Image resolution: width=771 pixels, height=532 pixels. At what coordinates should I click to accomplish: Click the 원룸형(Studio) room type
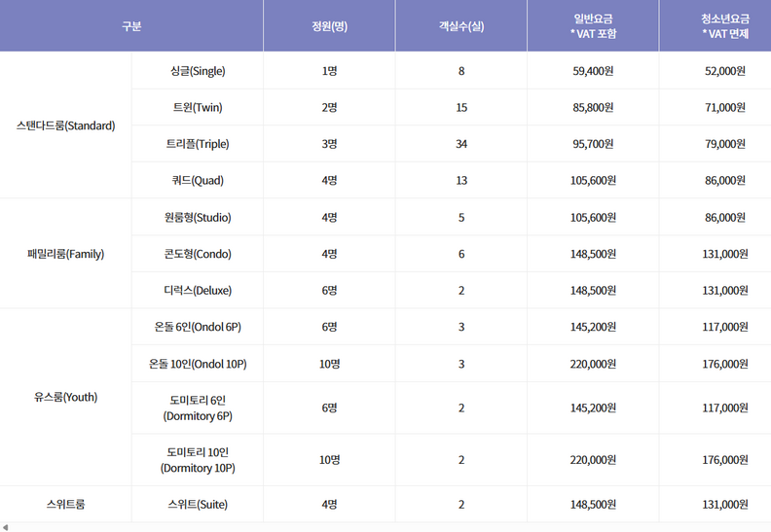click(198, 217)
